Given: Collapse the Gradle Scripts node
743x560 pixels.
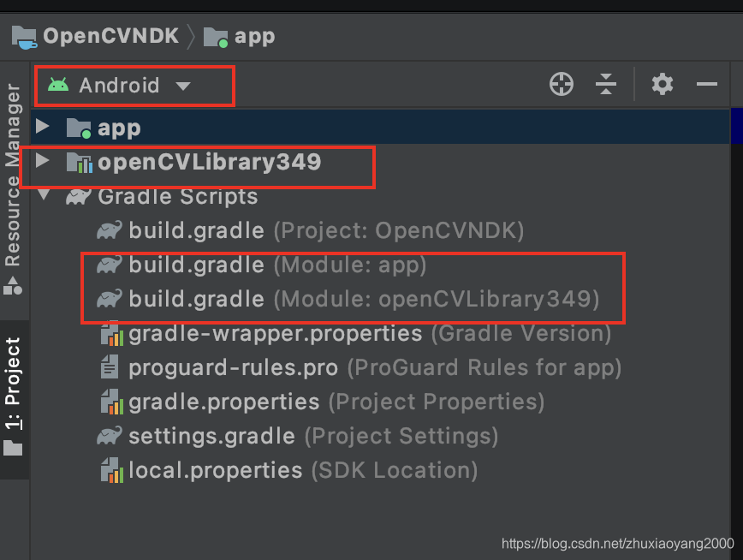Looking at the screenshot, I should [x=44, y=194].
